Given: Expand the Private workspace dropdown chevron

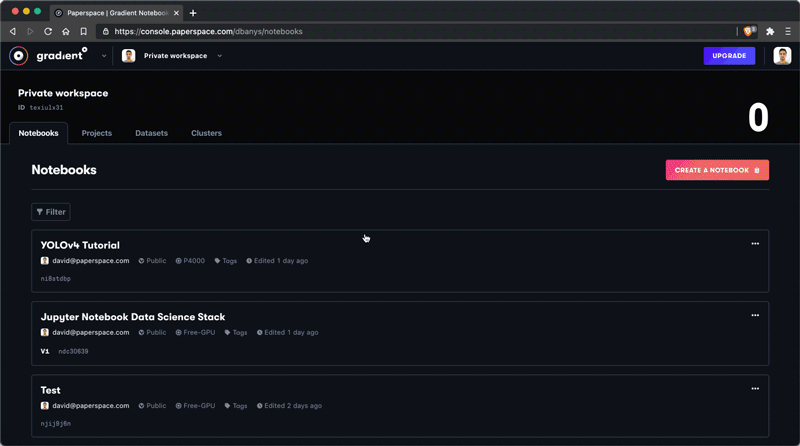Looking at the screenshot, I should (x=219, y=56).
